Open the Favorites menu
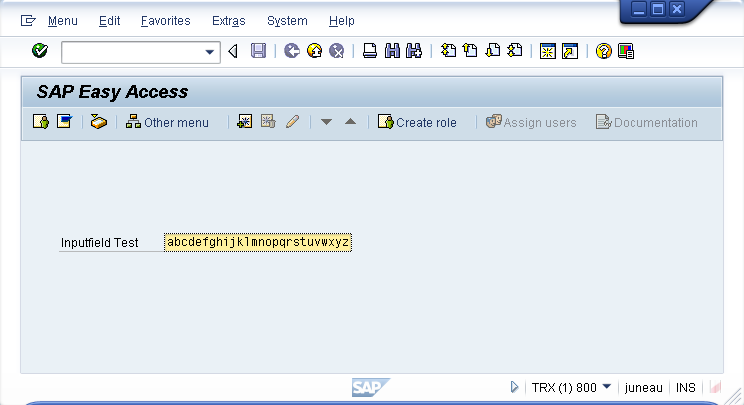 [x=166, y=21]
